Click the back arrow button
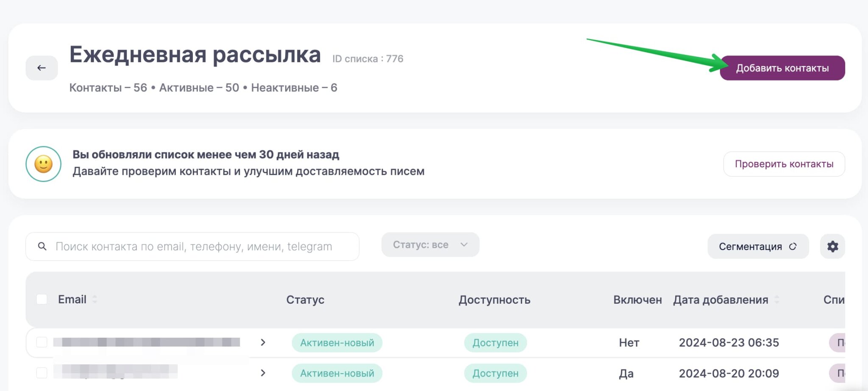868x391 pixels. click(42, 68)
